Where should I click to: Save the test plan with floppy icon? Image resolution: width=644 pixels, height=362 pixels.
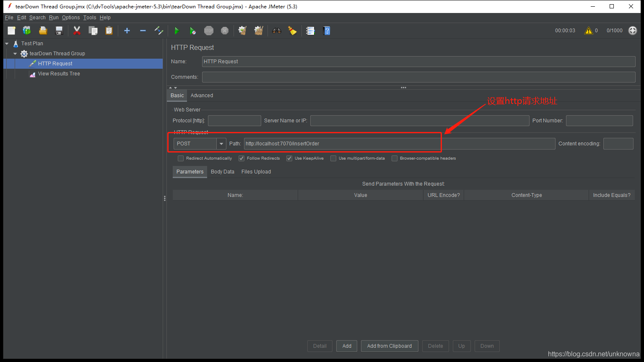tap(59, 31)
